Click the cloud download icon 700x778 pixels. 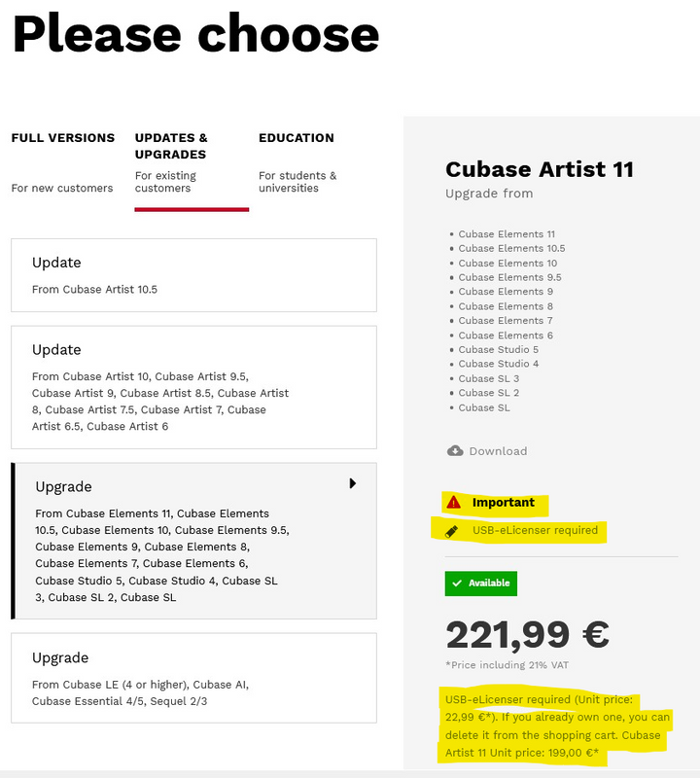pos(455,451)
